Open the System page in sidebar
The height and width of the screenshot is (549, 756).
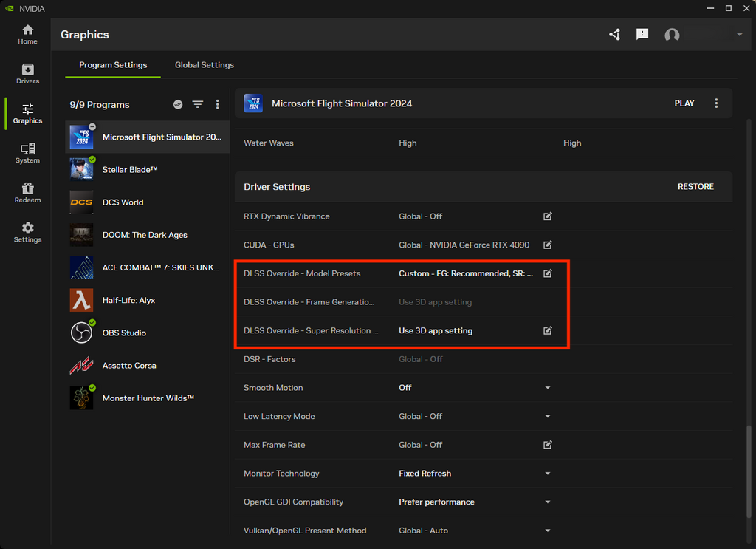click(x=27, y=153)
